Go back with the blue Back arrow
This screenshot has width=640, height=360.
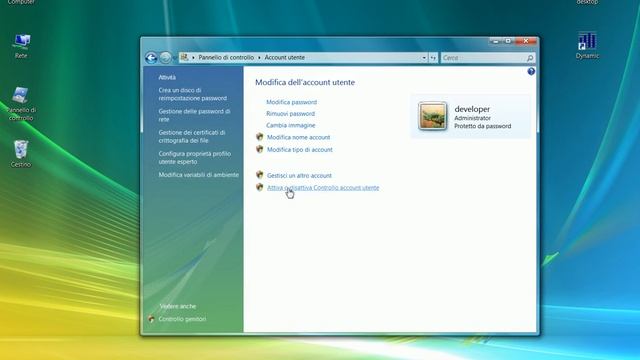(x=151, y=58)
